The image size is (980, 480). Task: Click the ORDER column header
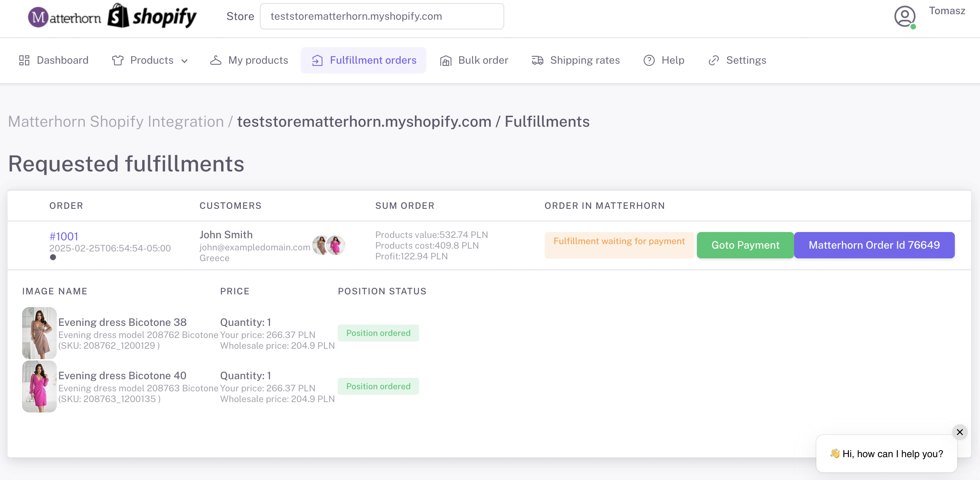click(x=66, y=206)
